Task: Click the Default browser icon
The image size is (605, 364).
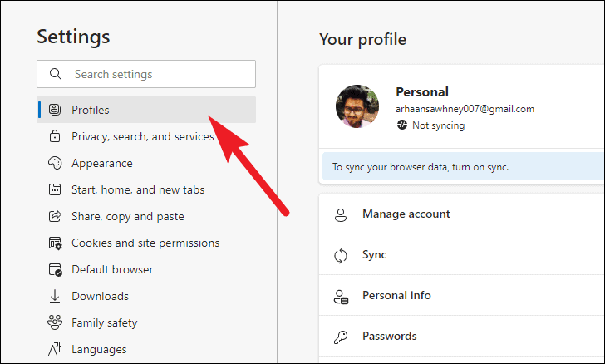Action: (x=55, y=270)
